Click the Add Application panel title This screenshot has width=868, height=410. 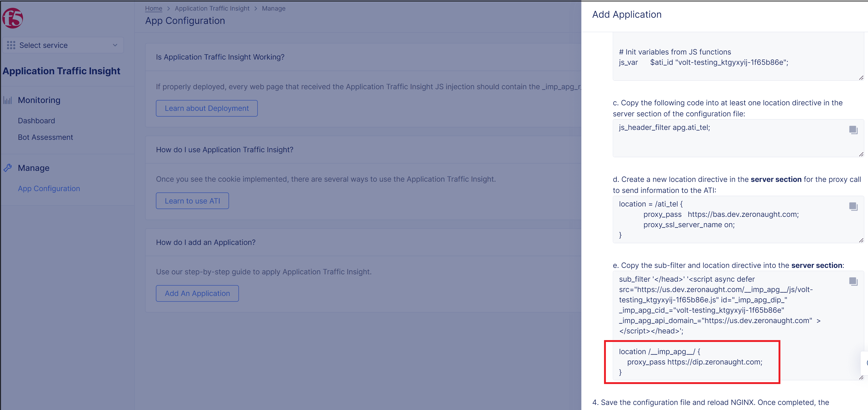(x=627, y=14)
